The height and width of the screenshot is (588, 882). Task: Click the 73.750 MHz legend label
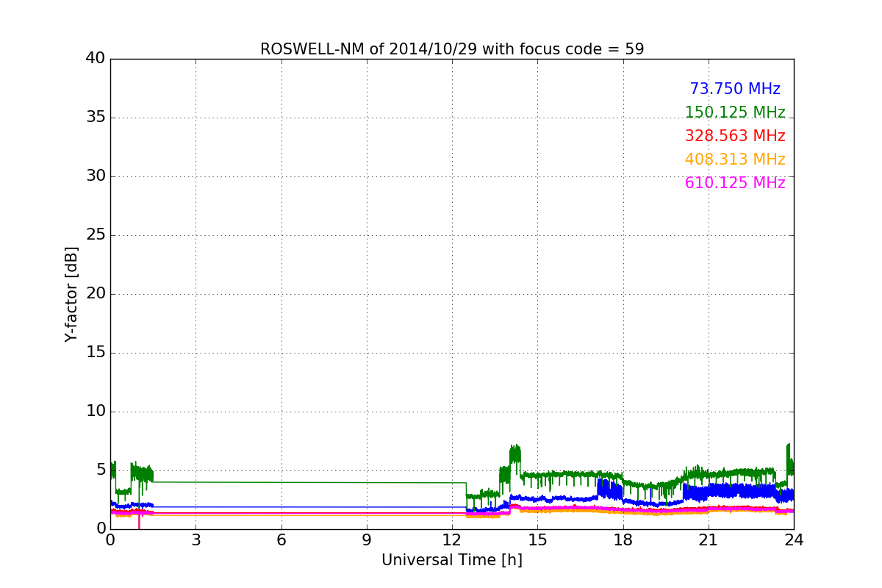click(735, 89)
